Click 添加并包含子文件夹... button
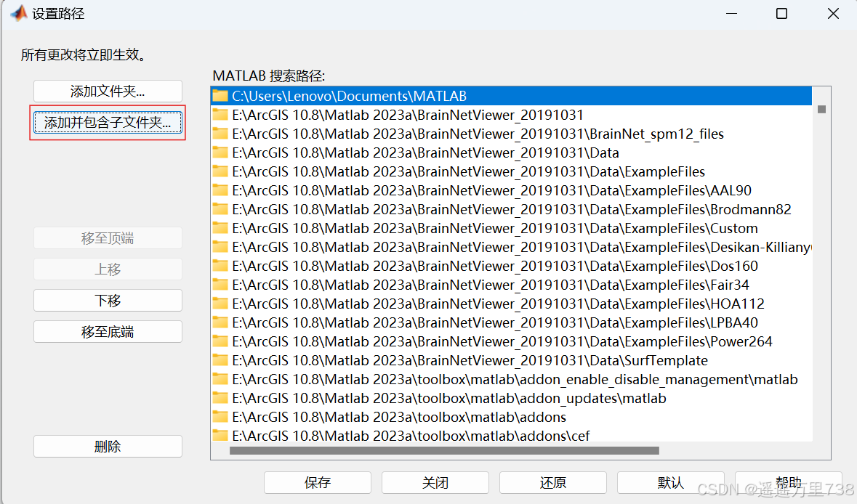The image size is (857, 504). coord(108,122)
